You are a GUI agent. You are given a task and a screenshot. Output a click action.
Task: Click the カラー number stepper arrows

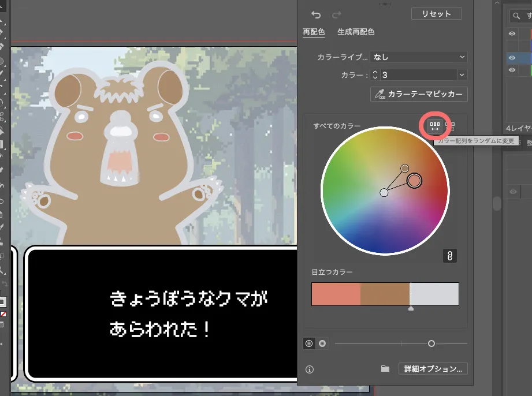coord(375,75)
